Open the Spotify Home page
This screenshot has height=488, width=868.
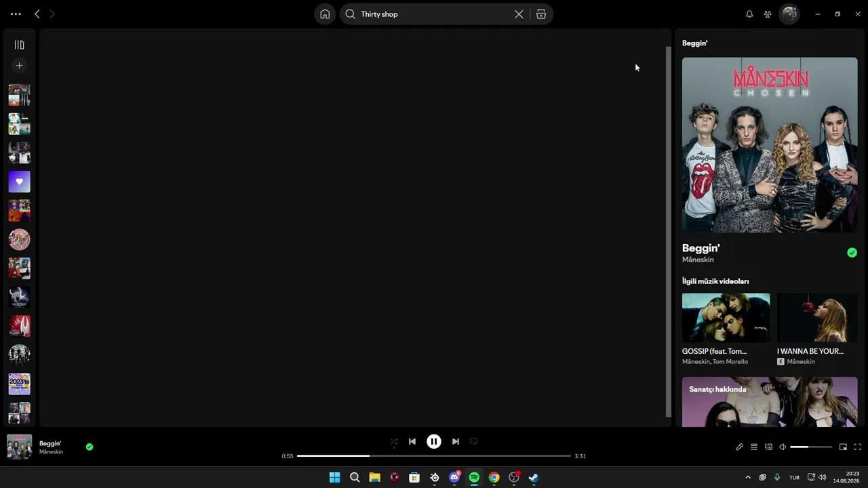(325, 14)
